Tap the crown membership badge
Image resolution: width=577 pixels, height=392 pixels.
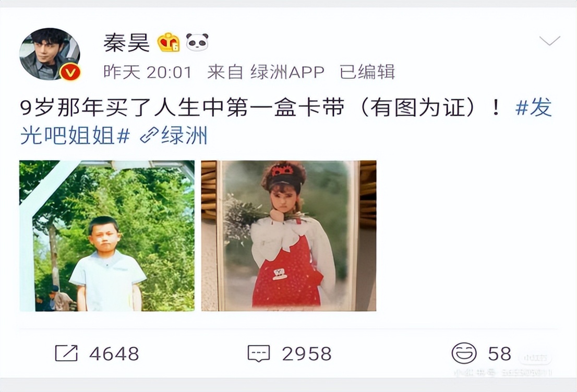(169, 42)
